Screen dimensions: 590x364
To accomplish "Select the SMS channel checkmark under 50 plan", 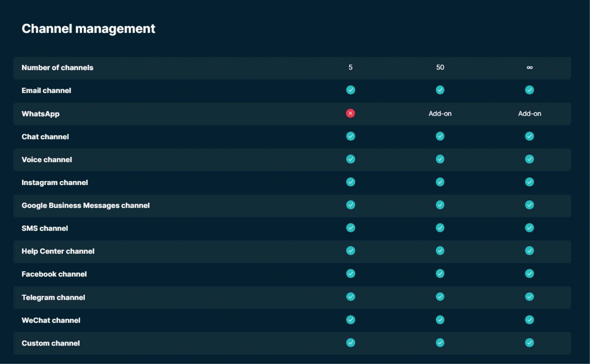I will click(440, 228).
